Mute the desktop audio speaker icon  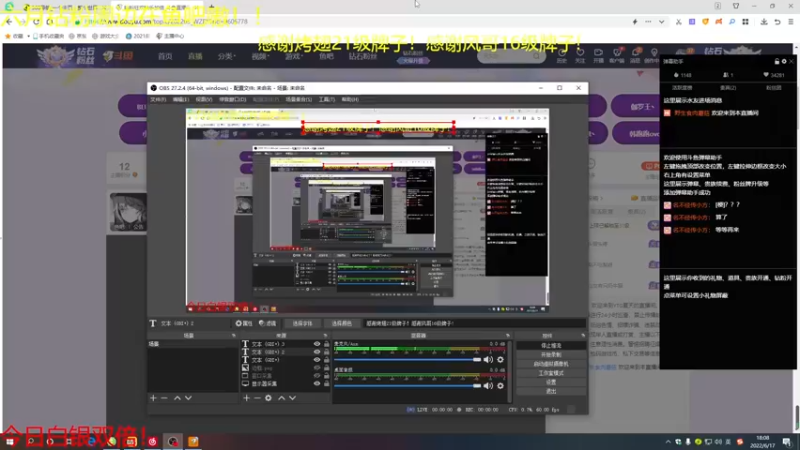tap(488, 386)
